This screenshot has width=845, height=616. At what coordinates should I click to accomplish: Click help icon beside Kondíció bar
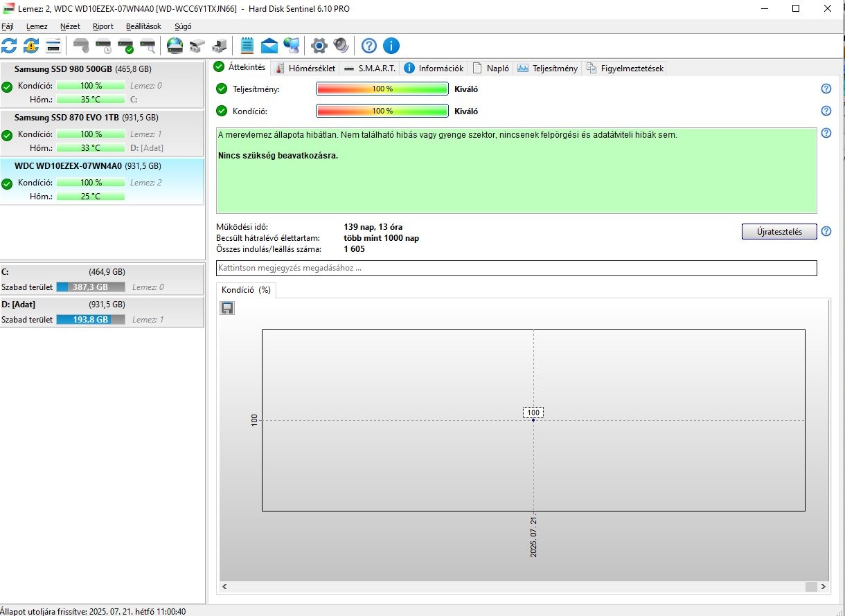pyautogui.click(x=826, y=111)
